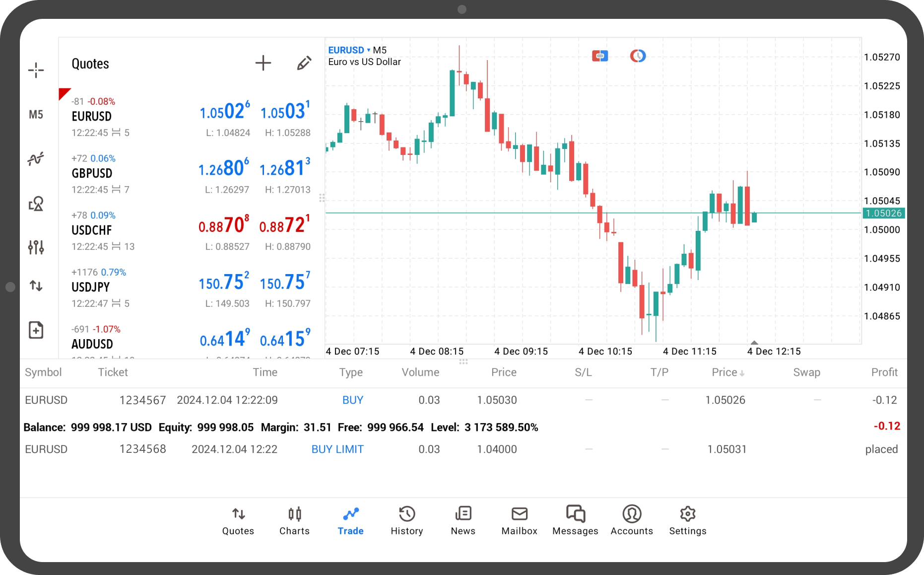
Task: Open the indicators icon in sidebar
Action: point(36,159)
